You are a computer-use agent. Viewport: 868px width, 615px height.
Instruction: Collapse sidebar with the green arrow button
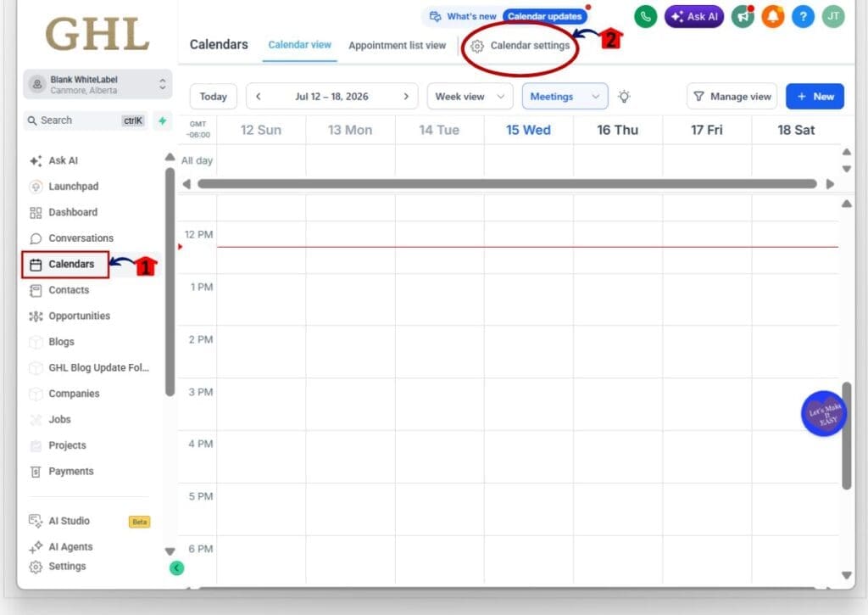[176, 567]
